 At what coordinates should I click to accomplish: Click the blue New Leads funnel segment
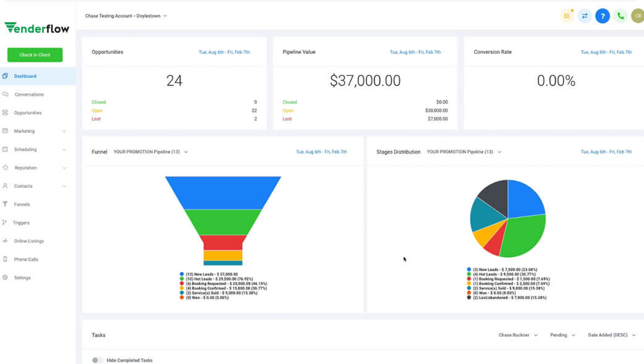(x=223, y=193)
